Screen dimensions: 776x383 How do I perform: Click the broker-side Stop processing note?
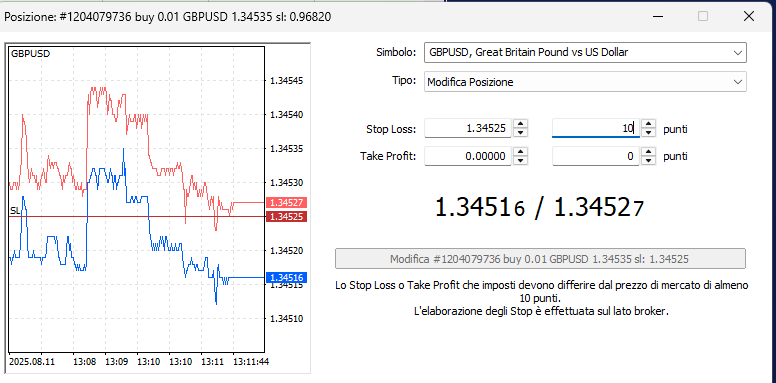point(540,312)
